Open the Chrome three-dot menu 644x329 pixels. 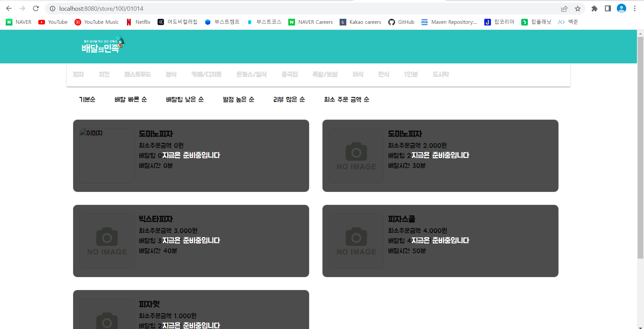(x=635, y=8)
